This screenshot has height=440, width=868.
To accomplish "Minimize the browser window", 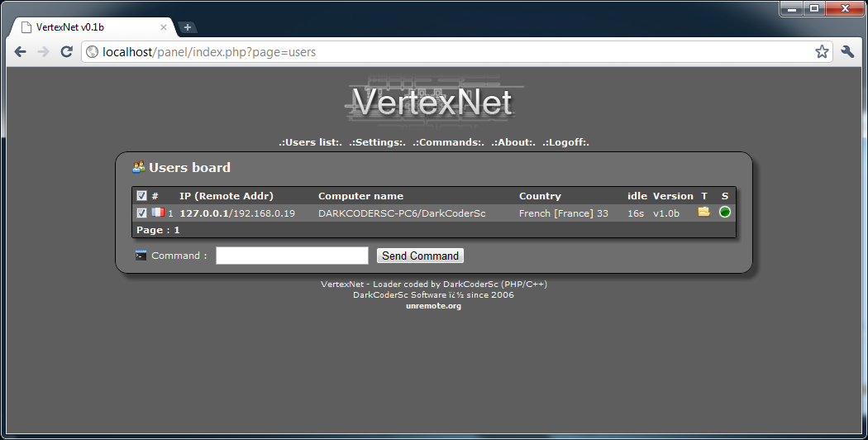I will [792, 8].
